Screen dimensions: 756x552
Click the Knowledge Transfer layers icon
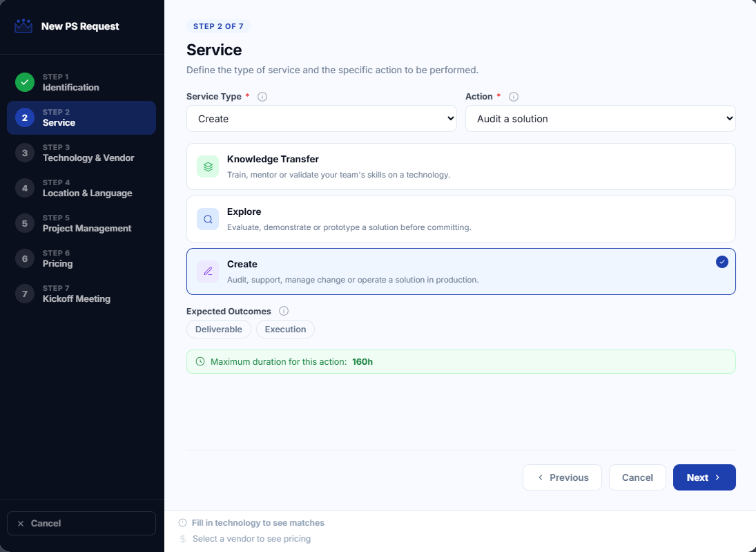(208, 166)
